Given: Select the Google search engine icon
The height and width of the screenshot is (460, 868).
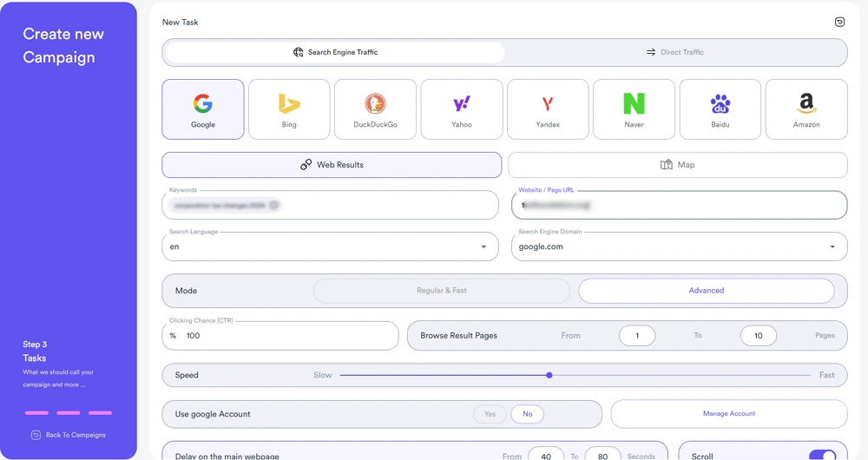Looking at the screenshot, I should pos(202,109).
